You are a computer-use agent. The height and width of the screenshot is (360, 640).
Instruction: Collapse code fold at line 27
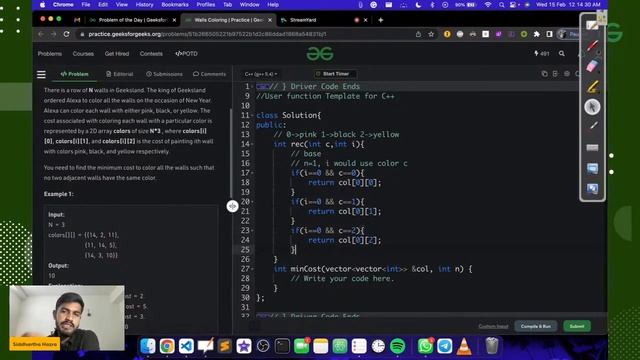[x=253, y=269]
